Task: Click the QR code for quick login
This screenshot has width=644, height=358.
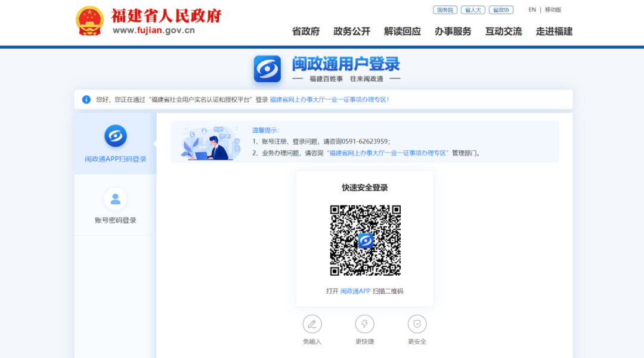Action: click(x=365, y=241)
